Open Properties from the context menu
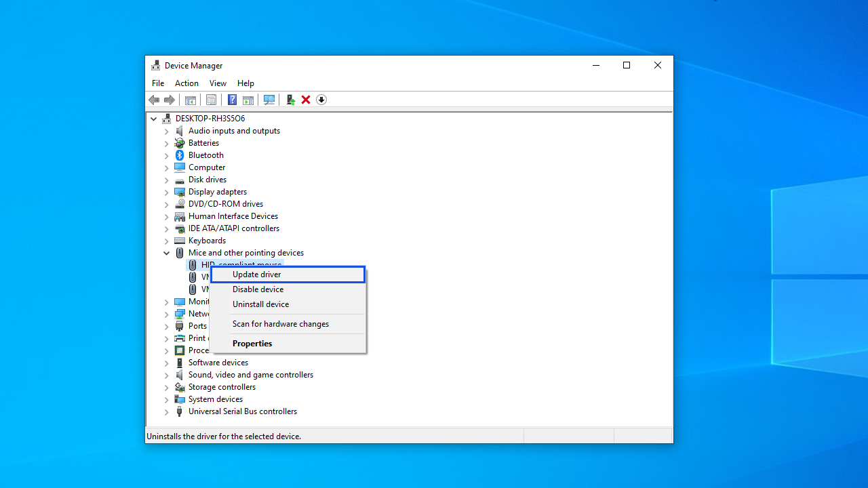Viewport: 868px width, 488px height. [288, 344]
